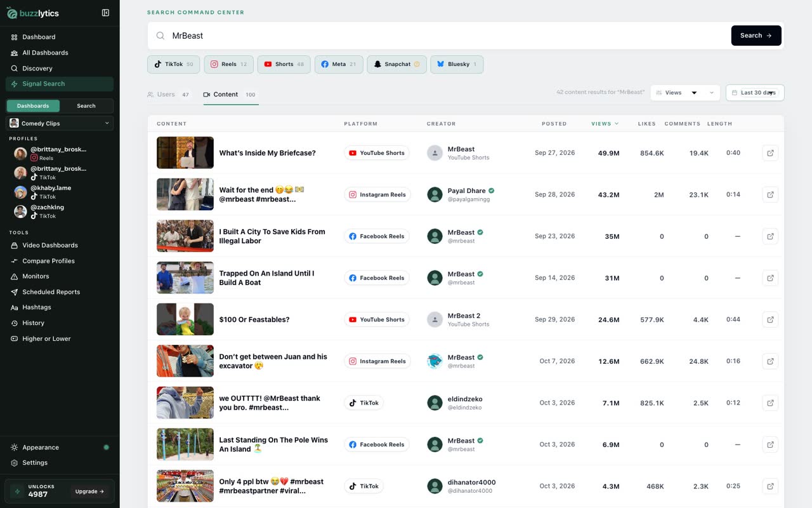The image size is (812, 508).
Task: Toggle the Shorts platform filter chip
Action: tap(284, 64)
